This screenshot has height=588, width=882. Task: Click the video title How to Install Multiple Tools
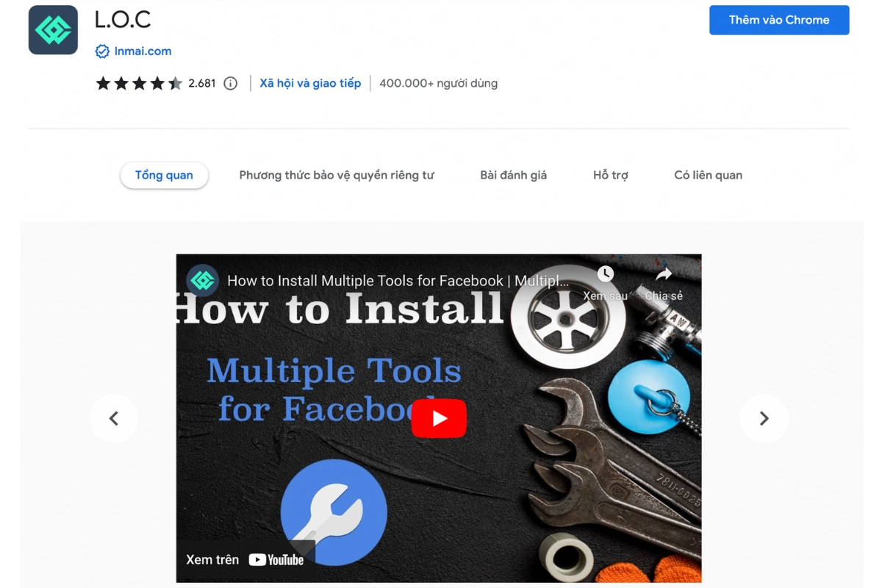[397, 281]
